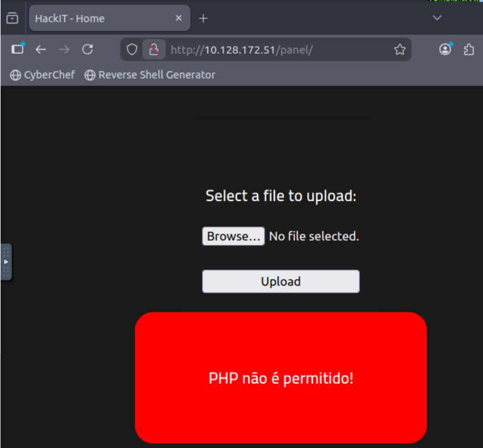The image size is (483, 448).
Task: Click the share icon at toolbar's right end
Action: click(469, 49)
